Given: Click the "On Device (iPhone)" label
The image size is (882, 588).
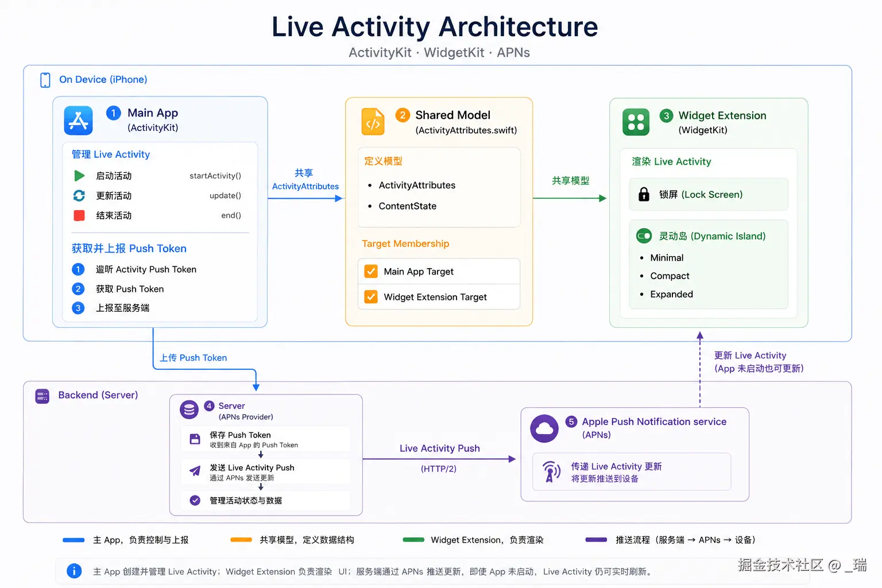Looking at the screenshot, I should pos(103,80).
